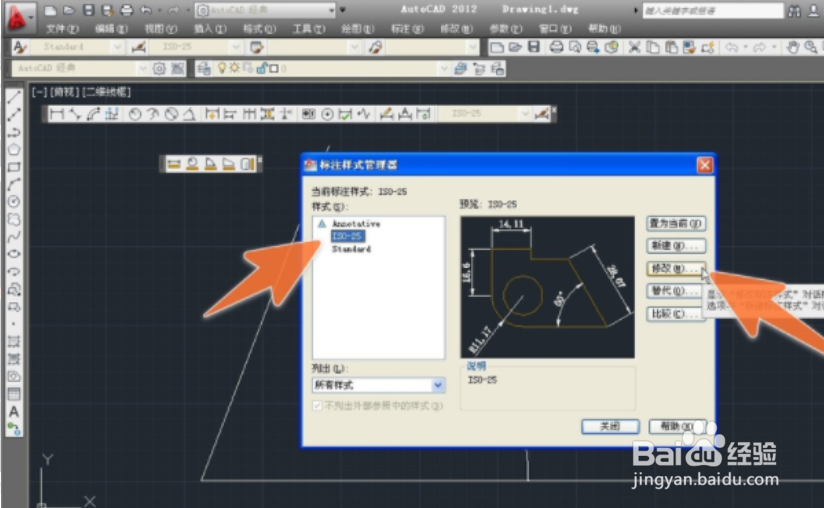Viewport: 824px width, 508px height.
Task: Open the 编辑 menu
Action: point(111,29)
